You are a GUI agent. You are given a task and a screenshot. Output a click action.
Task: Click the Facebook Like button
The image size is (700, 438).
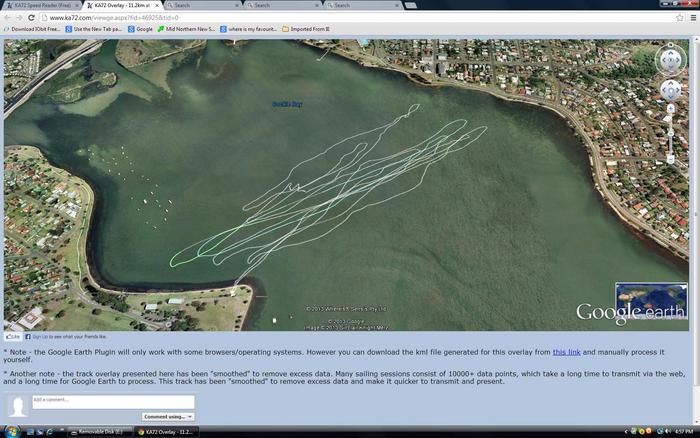[x=14, y=337]
